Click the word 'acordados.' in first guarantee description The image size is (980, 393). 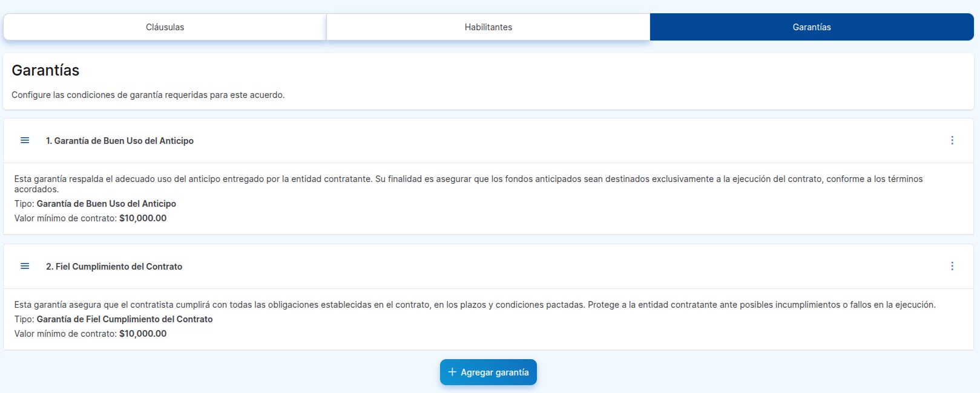36,189
